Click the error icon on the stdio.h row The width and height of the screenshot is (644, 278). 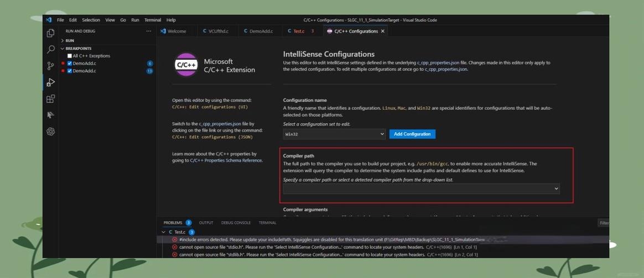point(174,247)
